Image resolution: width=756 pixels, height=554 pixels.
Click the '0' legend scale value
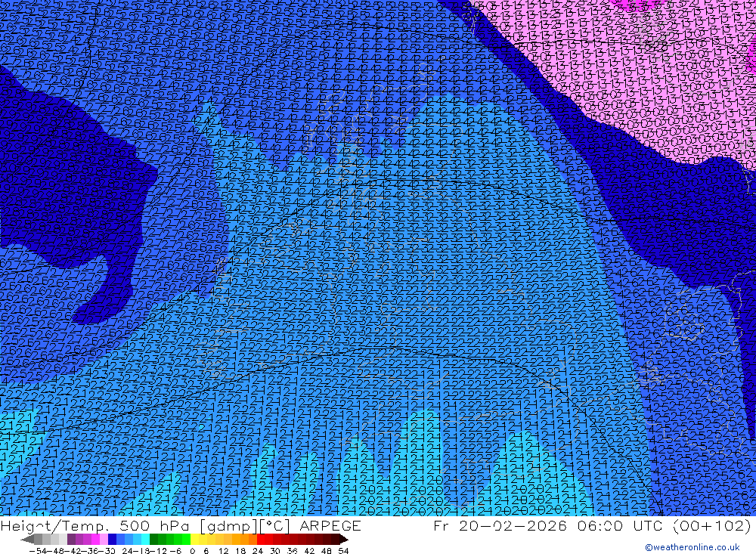pyautogui.click(x=192, y=551)
